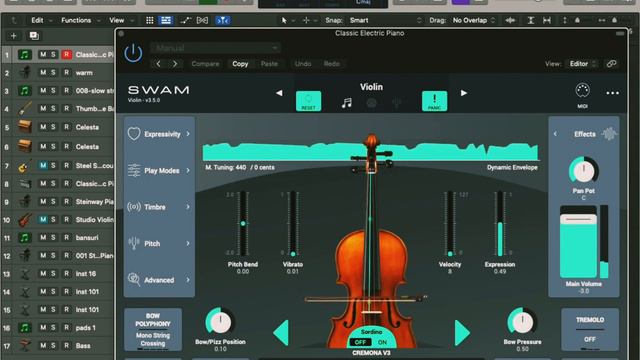The image size is (640, 360).
Task: Toggle the plugin power button
Action: pyautogui.click(x=133, y=53)
